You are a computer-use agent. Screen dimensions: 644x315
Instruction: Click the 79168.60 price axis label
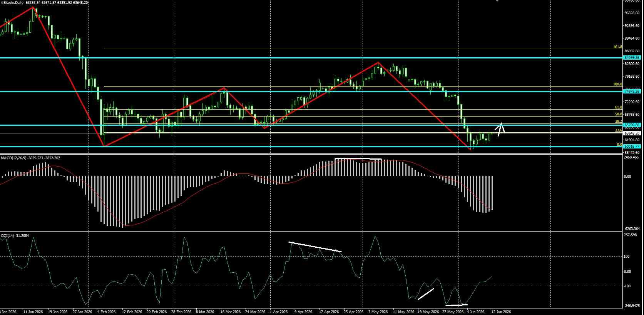coord(632,77)
